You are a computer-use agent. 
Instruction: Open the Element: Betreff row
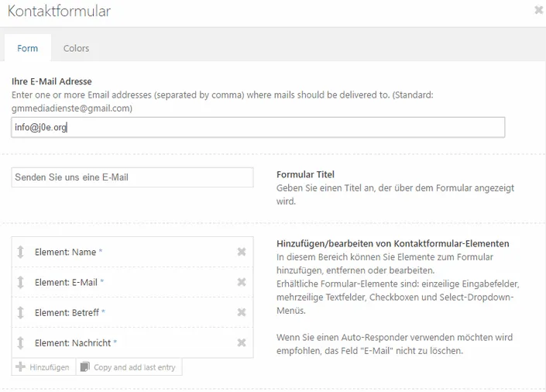(132, 312)
